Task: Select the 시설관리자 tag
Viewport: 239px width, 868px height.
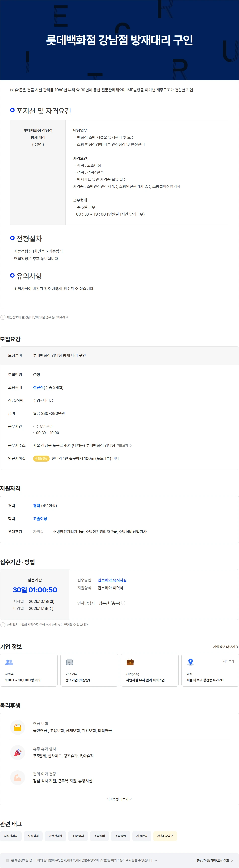Action: (x=11, y=836)
